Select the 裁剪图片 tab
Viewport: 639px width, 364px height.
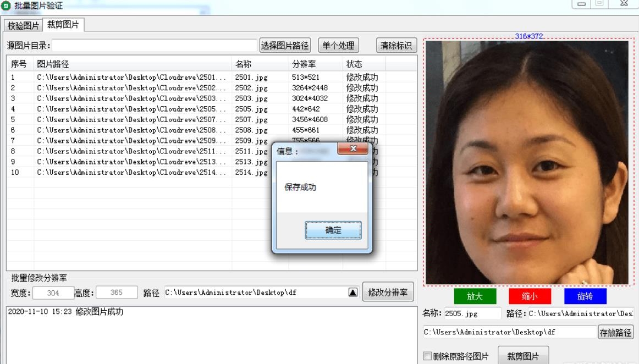click(x=63, y=25)
